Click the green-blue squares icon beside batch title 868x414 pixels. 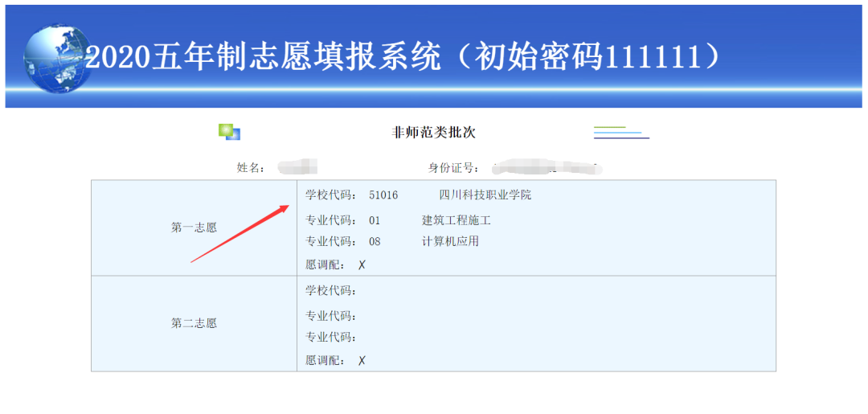tap(230, 133)
